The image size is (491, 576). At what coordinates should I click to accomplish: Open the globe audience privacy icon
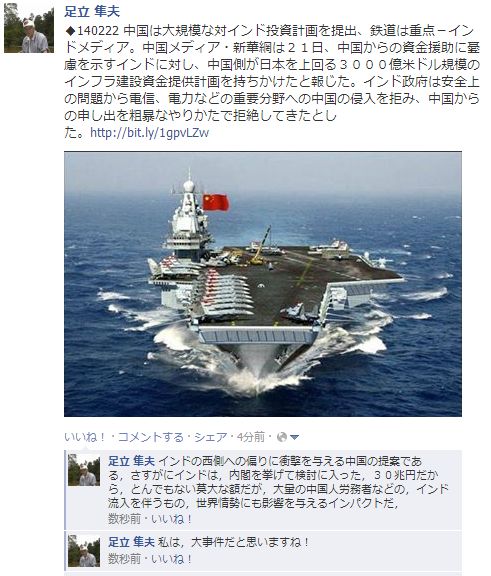(282, 437)
